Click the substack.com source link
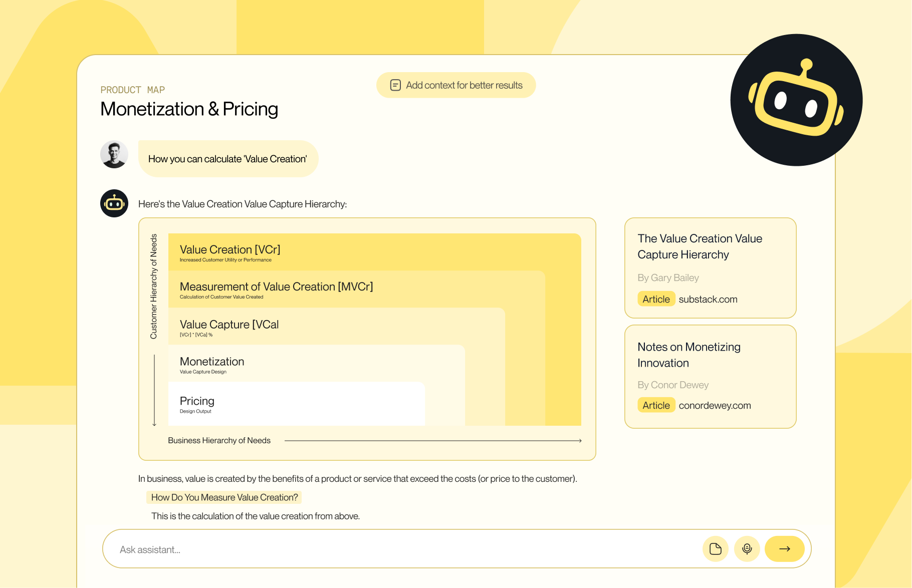The height and width of the screenshot is (588, 912). point(708,299)
